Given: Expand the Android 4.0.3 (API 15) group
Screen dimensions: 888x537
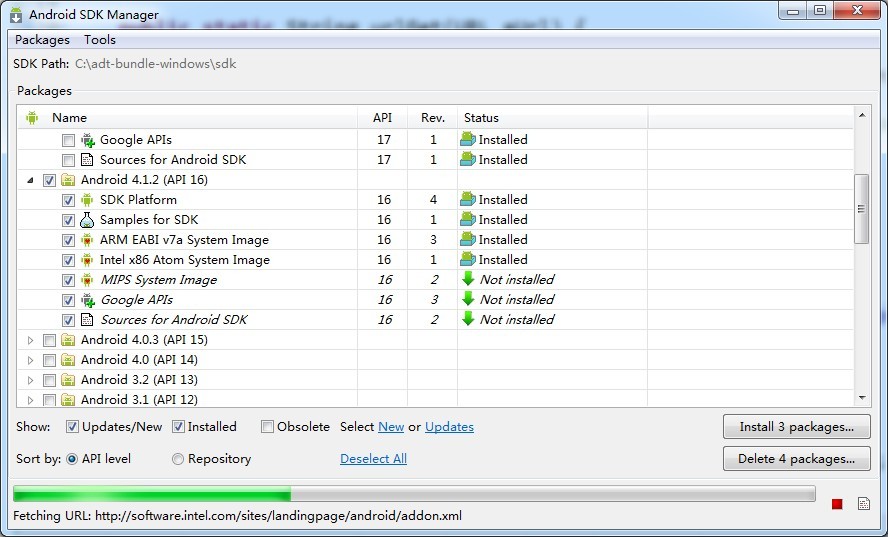Looking at the screenshot, I should (x=31, y=340).
